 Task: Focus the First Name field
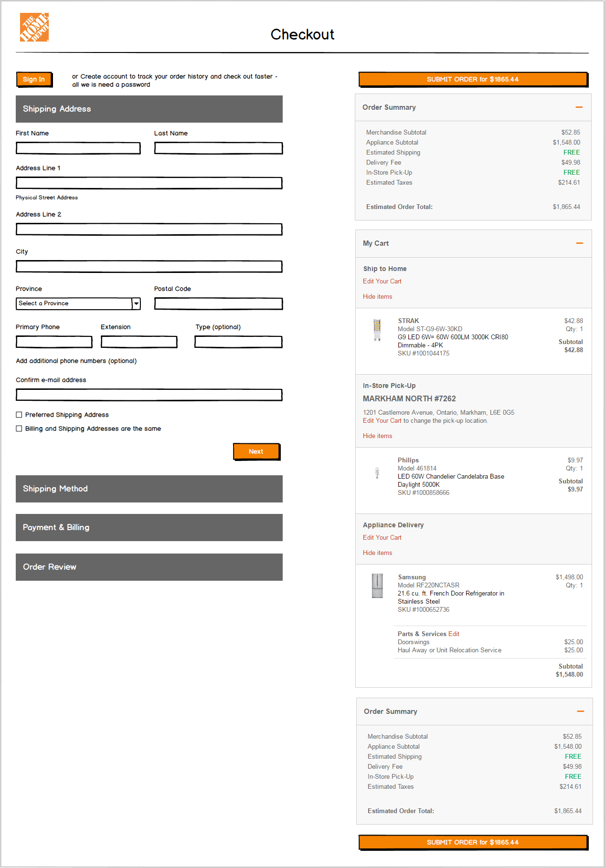(x=78, y=148)
